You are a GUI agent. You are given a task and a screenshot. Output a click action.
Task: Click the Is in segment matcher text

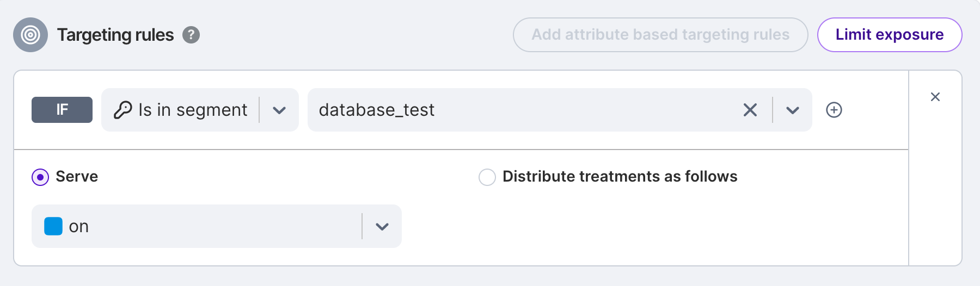pyautogui.click(x=193, y=110)
